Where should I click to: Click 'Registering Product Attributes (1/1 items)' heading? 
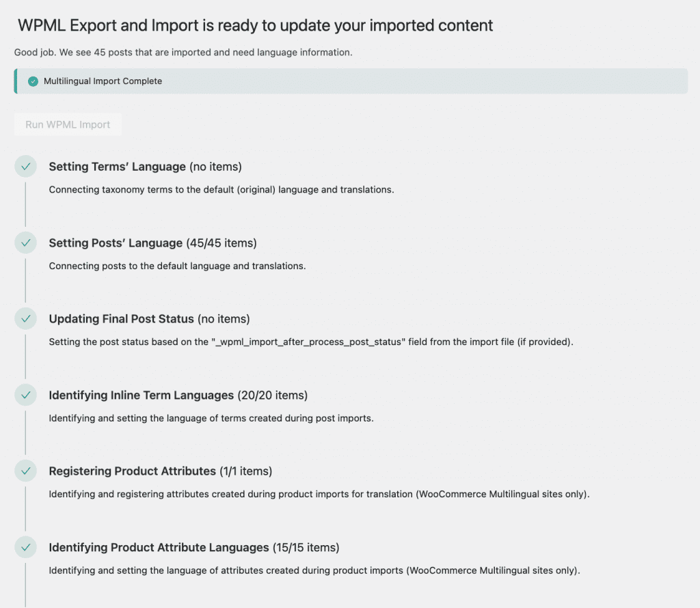click(x=160, y=471)
